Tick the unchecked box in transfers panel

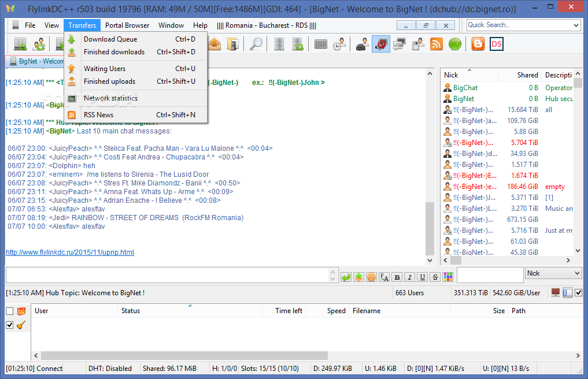pos(10,311)
